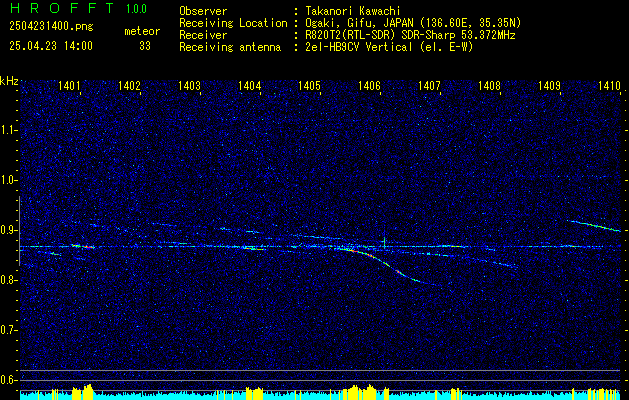Click the R820T2(RTL-SDR) SDR-Sharp 53.372MHz text
The height and width of the screenshot is (400, 629).
click(x=410, y=35)
